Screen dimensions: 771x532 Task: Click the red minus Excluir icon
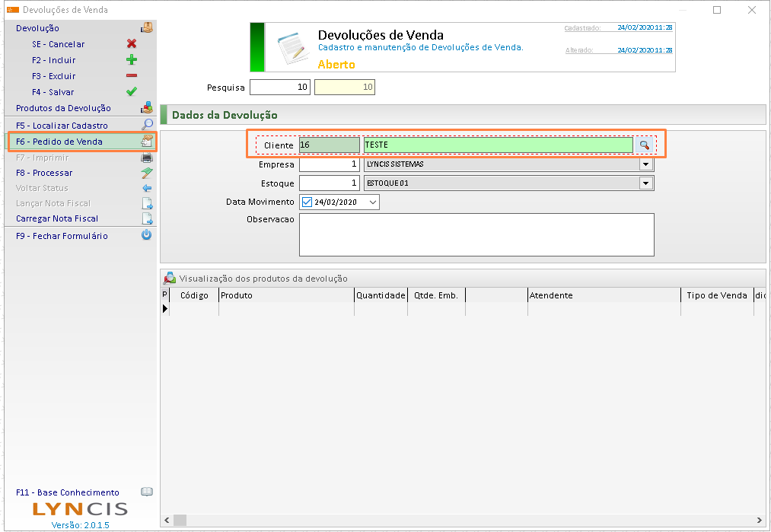point(132,76)
